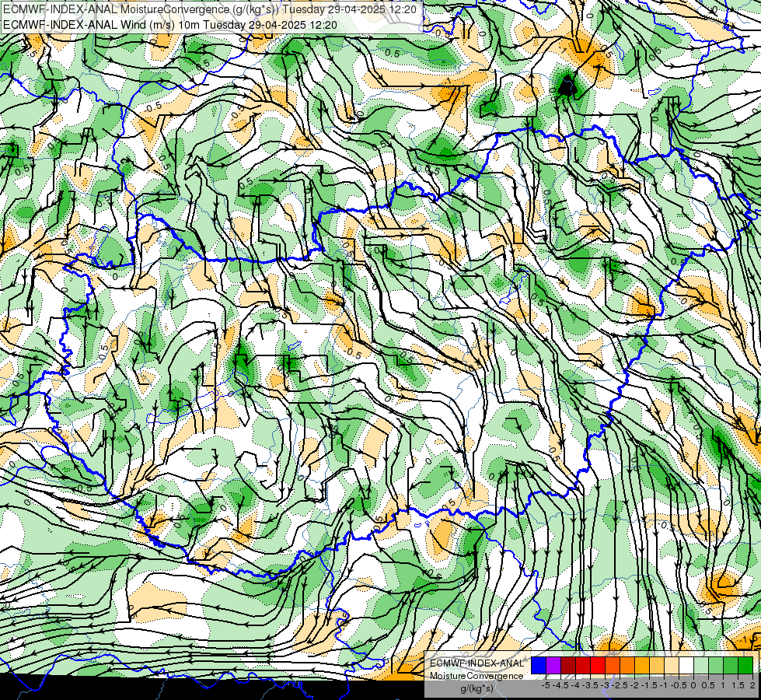The height and width of the screenshot is (700, 761).
Task: Click the blue legend swatch below -5
Action: click(539, 665)
